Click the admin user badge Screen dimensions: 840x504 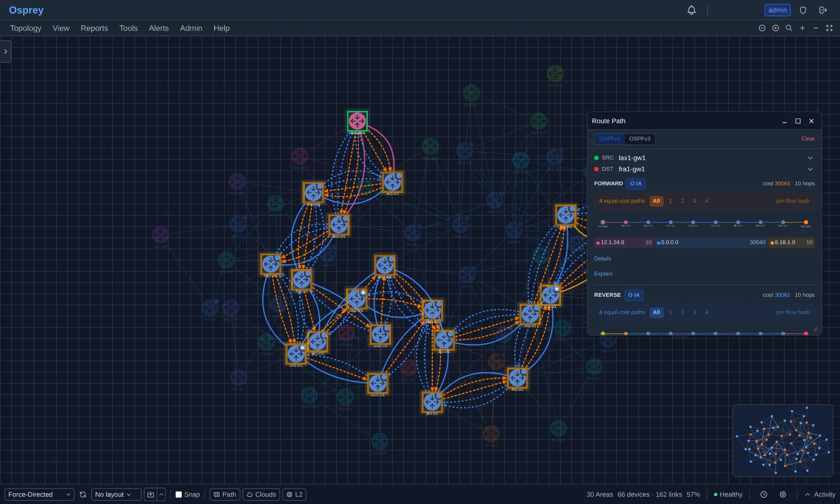pyautogui.click(x=777, y=10)
